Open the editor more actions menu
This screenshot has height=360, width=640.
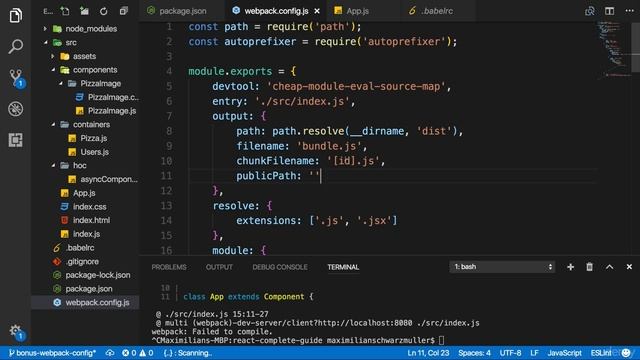pos(629,11)
